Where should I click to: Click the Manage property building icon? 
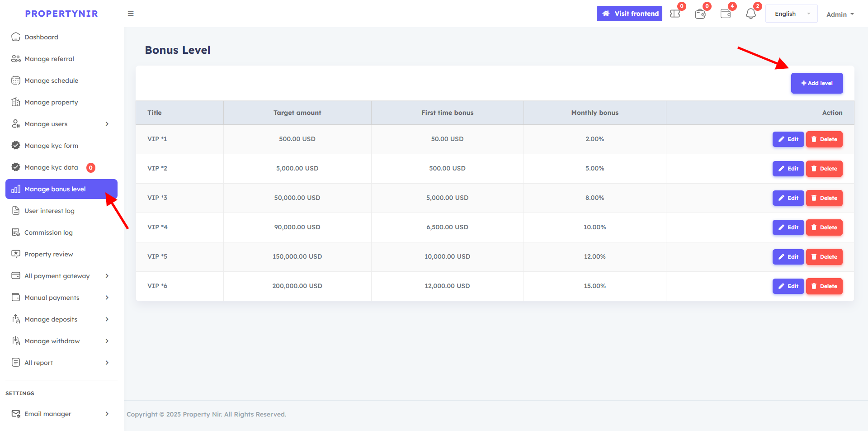pyautogui.click(x=16, y=102)
